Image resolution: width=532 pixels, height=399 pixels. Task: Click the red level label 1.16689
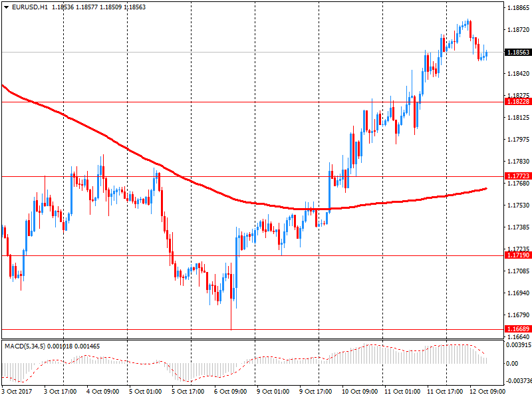[x=518, y=329]
